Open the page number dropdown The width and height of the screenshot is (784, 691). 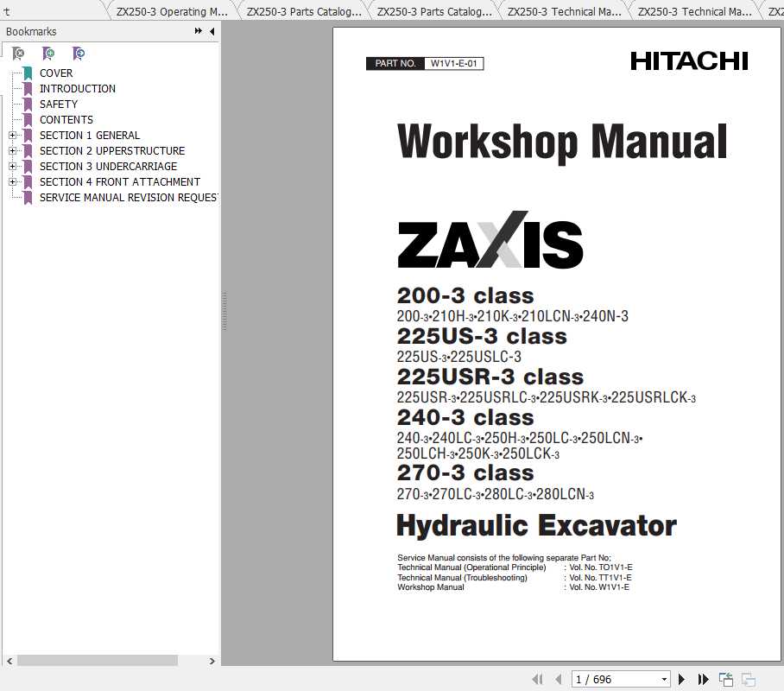[x=663, y=678]
